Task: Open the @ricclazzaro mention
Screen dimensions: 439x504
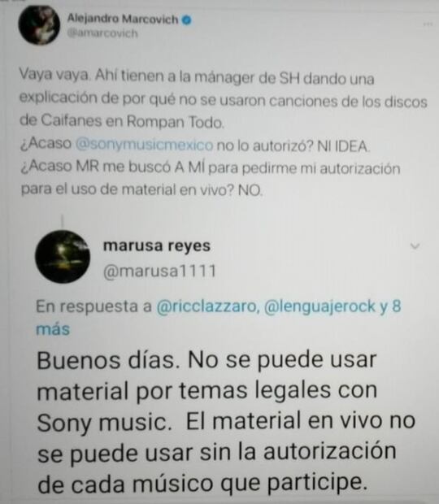Action: click(207, 306)
